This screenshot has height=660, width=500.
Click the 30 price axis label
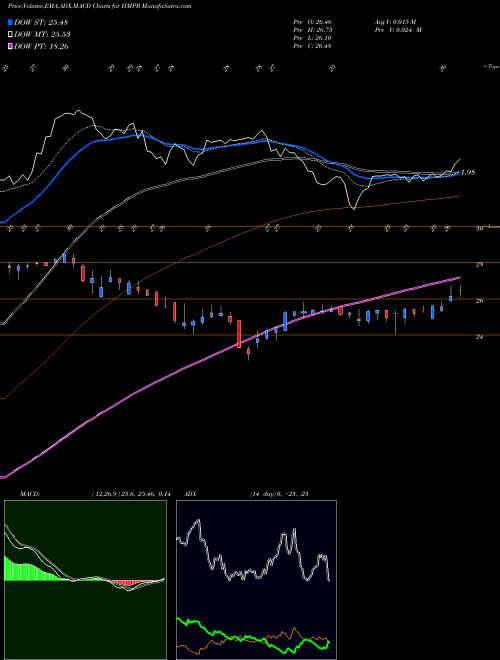click(x=479, y=229)
